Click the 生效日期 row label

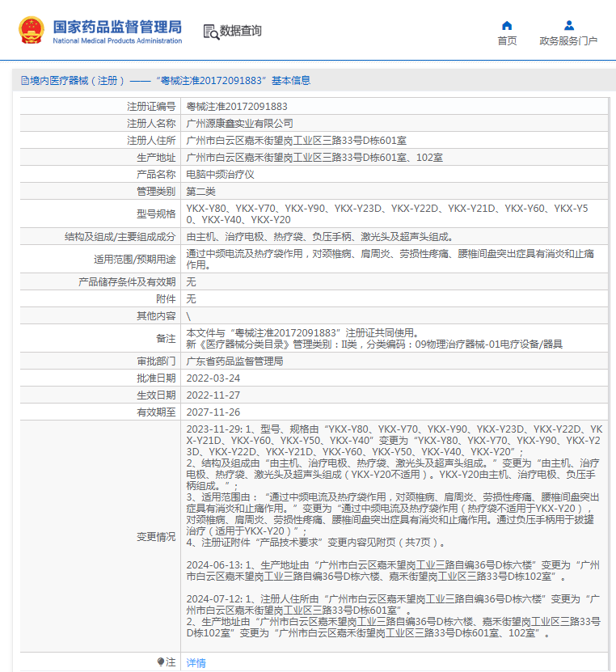pos(156,395)
